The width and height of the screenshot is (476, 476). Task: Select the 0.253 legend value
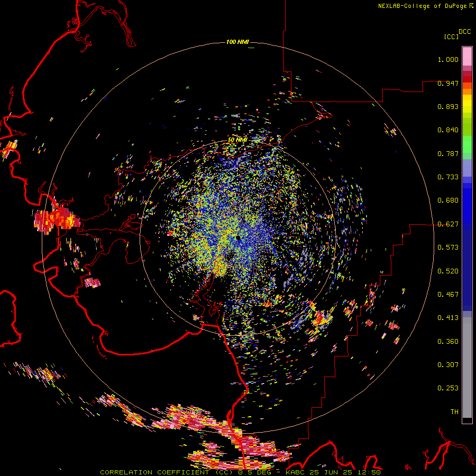(x=448, y=388)
